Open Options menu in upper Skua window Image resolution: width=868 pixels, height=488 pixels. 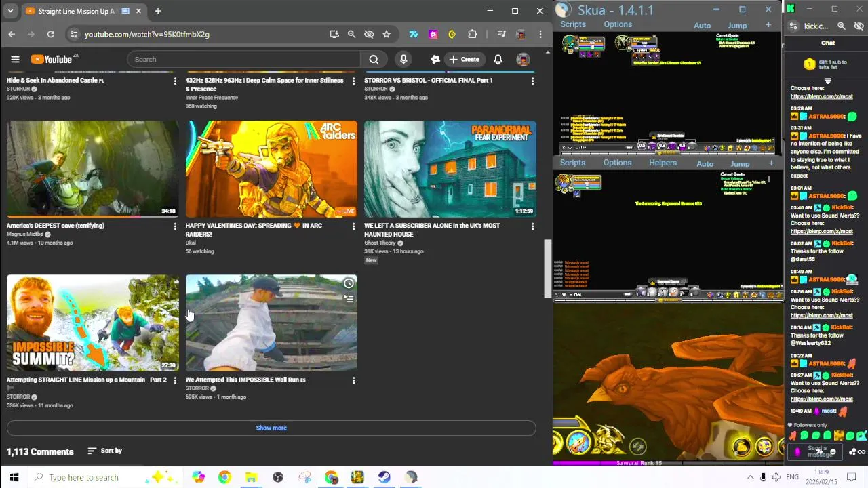tap(618, 24)
